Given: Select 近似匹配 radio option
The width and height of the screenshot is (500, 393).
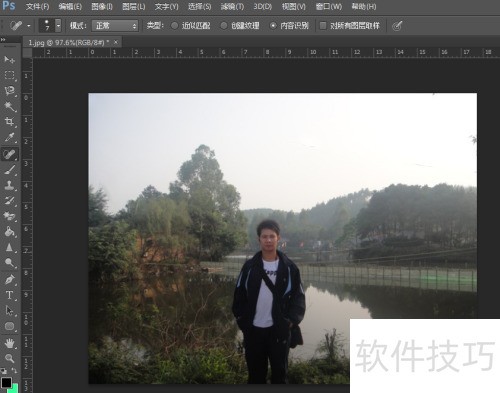Looking at the screenshot, I should click(174, 26).
